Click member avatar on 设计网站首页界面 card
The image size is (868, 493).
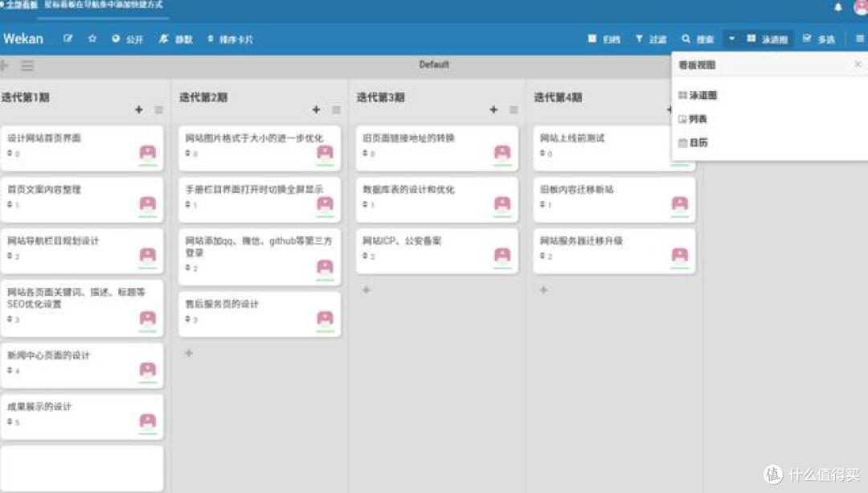148,152
